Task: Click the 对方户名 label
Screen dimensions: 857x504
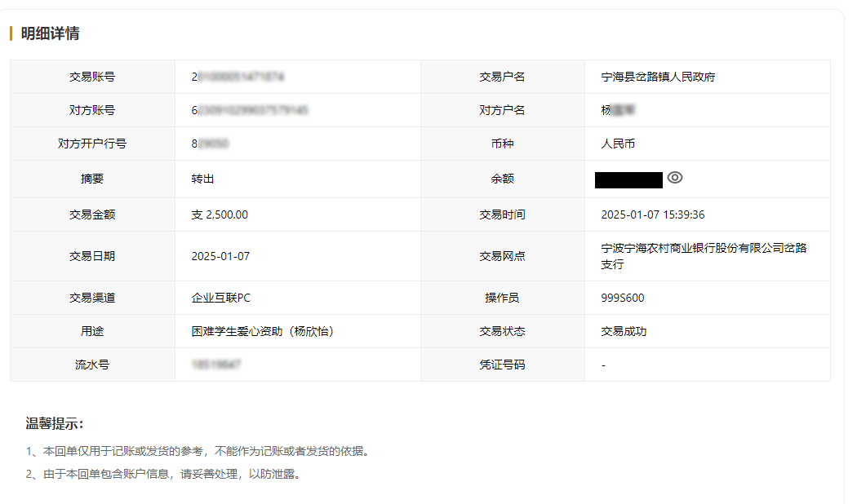Action: click(502, 110)
